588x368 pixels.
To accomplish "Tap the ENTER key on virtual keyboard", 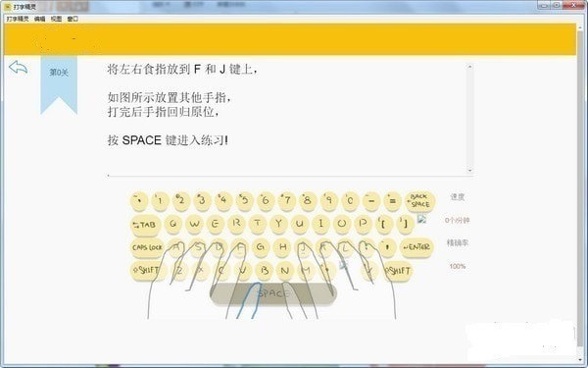I will click(x=416, y=247).
